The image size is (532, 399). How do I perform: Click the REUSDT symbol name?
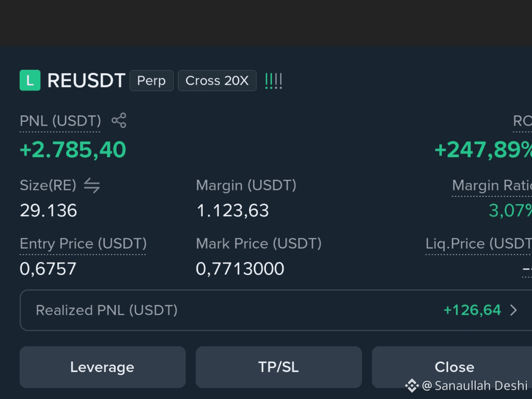coord(86,81)
